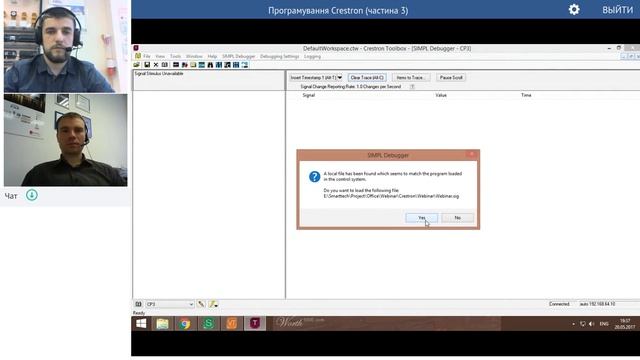Image resolution: width=640 pixels, height=360 pixels.
Task: Click the pencil edit icon beside CP3
Action: pyautogui.click(x=201, y=304)
